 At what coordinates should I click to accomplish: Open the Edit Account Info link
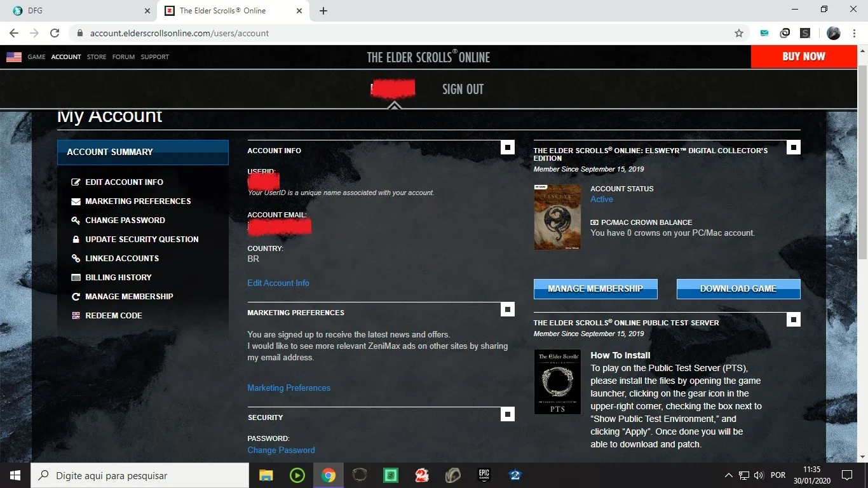pyautogui.click(x=278, y=283)
